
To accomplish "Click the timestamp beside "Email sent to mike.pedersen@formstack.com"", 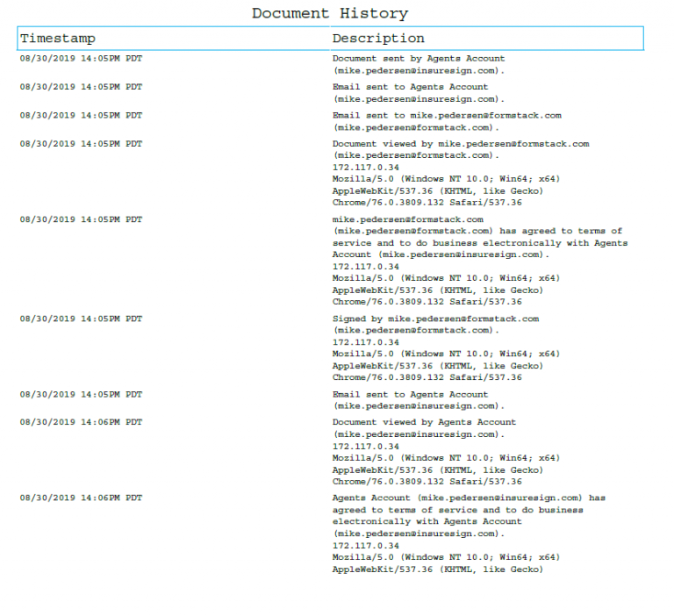I will point(81,116).
